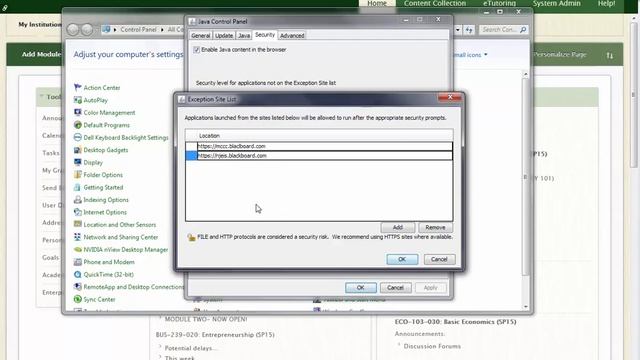
Task: Open the Internet Options icon
Action: 78,212
